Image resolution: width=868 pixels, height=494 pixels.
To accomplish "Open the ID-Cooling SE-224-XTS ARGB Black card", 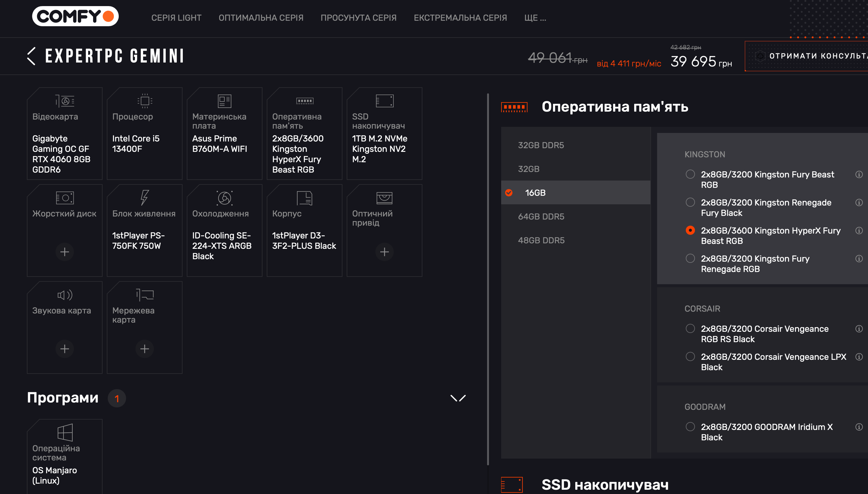I will 224,230.
